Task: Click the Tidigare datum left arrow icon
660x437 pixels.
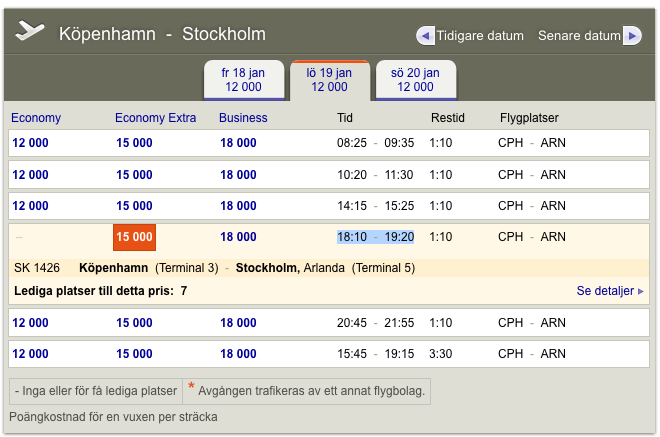Action: click(x=425, y=36)
